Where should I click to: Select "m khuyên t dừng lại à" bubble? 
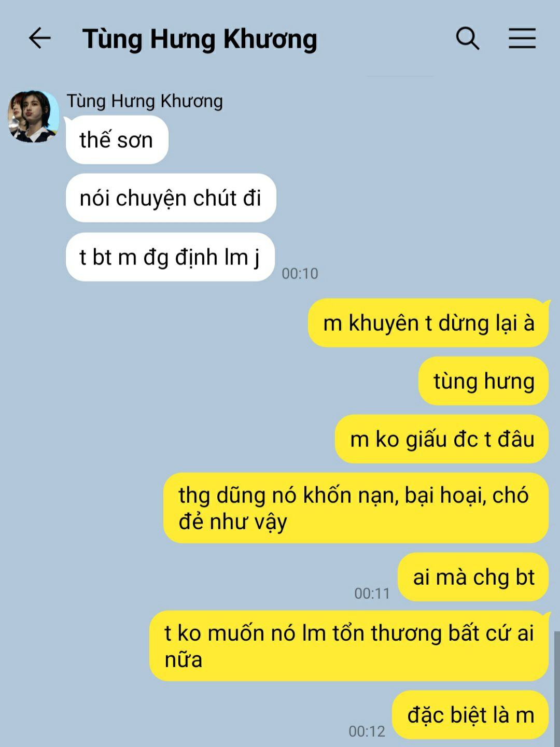click(428, 323)
